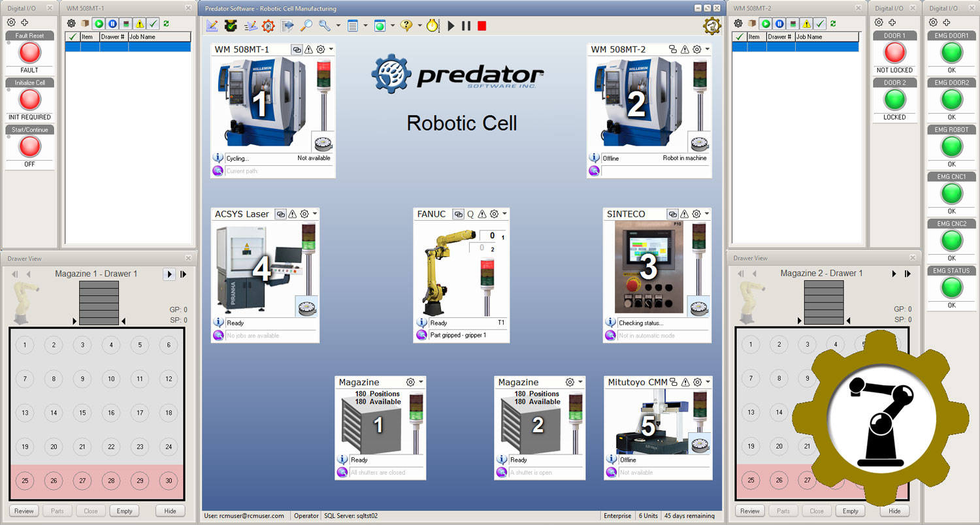The image size is (980, 525).
Task: Click the stopwatch timer icon on main toolbar
Action: [x=433, y=26]
